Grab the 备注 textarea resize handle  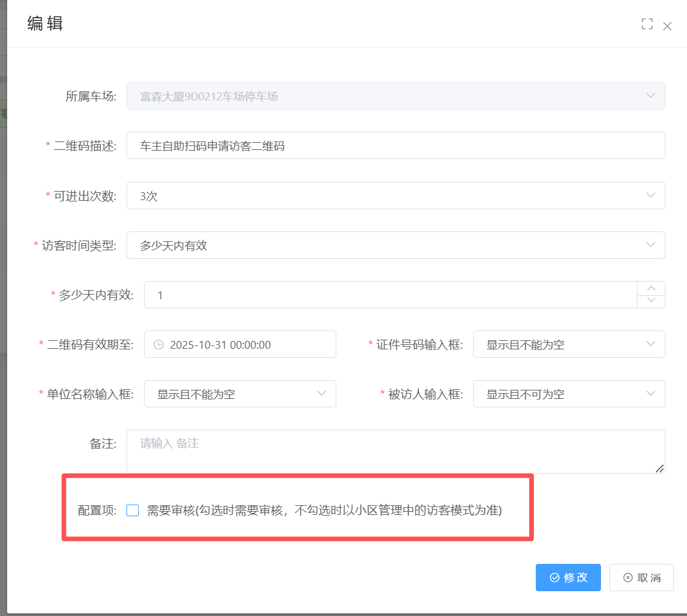(660, 468)
